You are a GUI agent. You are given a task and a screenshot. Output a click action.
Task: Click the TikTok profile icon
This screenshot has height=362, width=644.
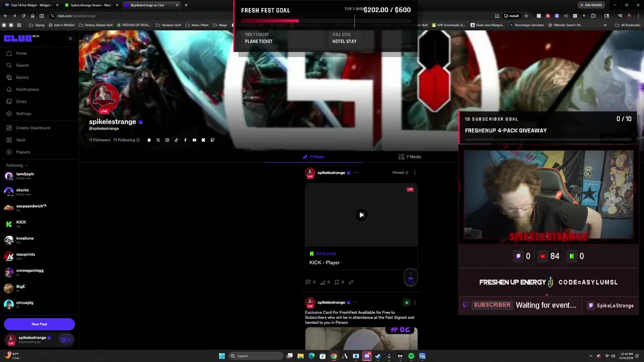pos(176,140)
